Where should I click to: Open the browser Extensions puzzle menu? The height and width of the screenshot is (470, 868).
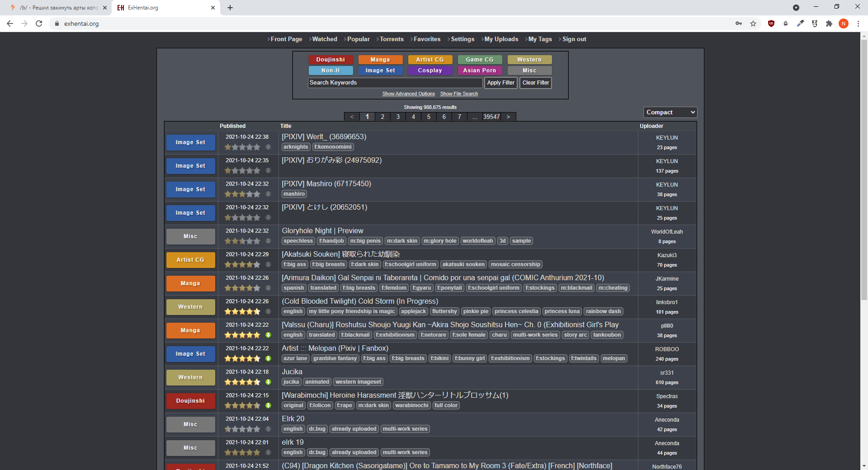(829, 23)
